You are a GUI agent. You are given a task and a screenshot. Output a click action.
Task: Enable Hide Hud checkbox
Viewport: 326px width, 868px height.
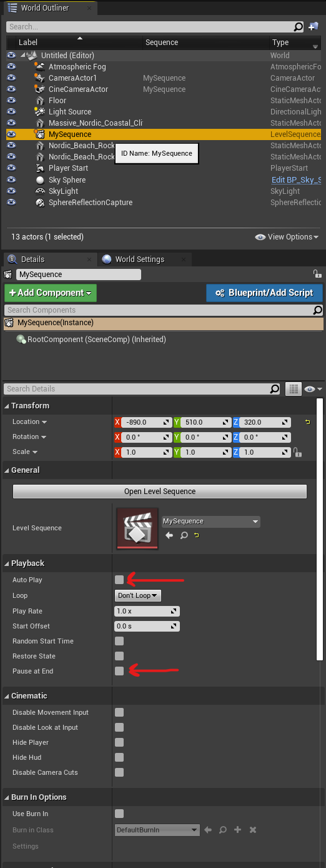click(x=119, y=757)
